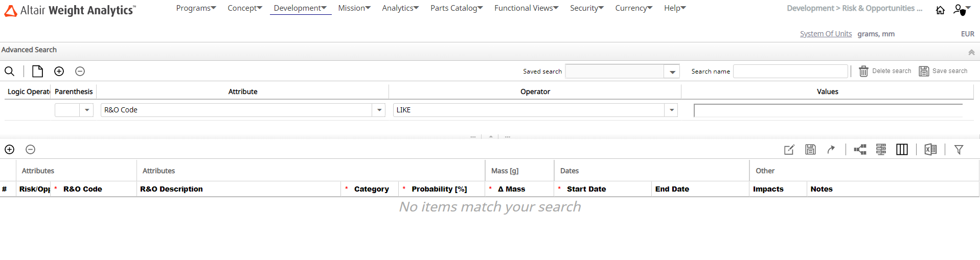Click the column chooser icon

pyautogui.click(x=902, y=150)
